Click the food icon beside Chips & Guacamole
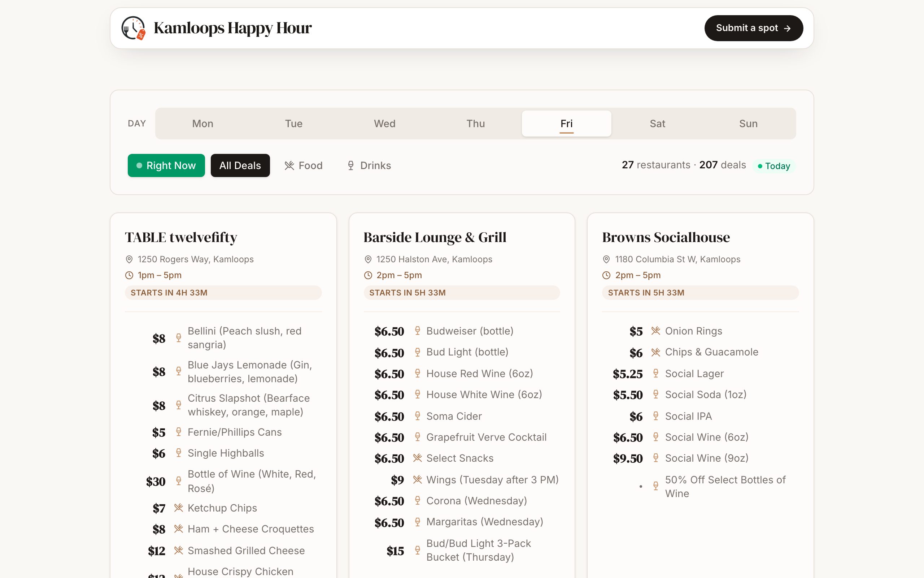The image size is (924, 578). click(655, 352)
